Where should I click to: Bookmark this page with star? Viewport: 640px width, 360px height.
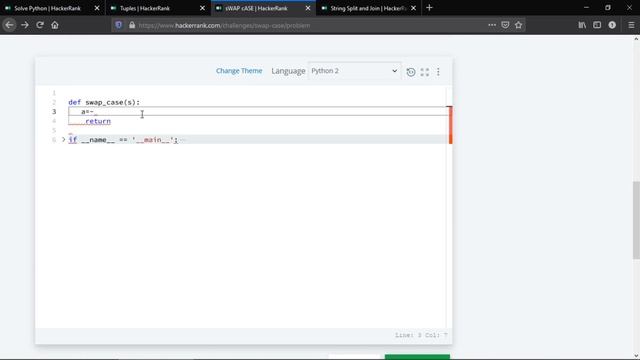518,25
